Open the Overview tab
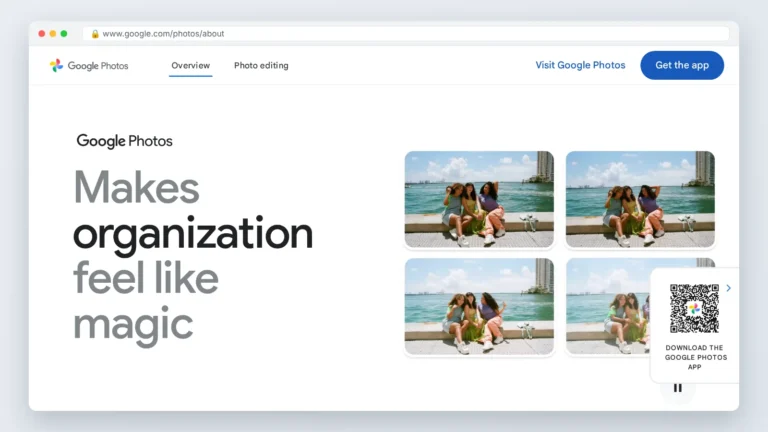The width and height of the screenshot is (768, 432). click(191, 66)
